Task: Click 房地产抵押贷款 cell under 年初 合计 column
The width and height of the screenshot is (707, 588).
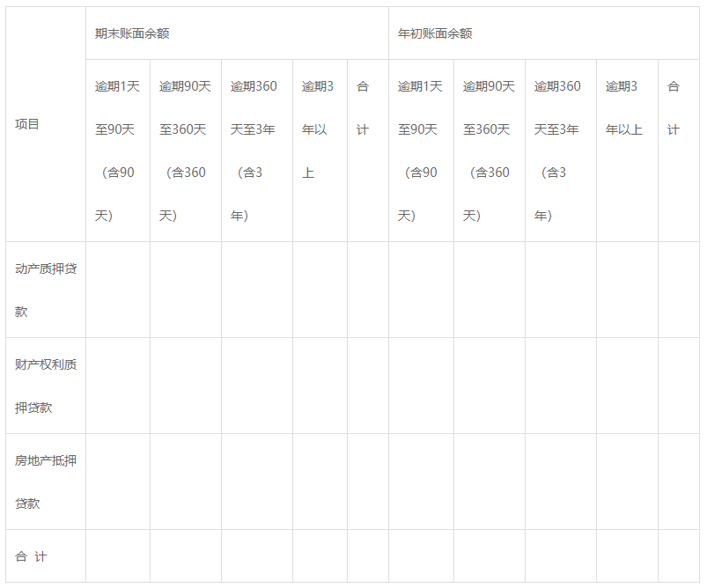Action: (677, 481)
